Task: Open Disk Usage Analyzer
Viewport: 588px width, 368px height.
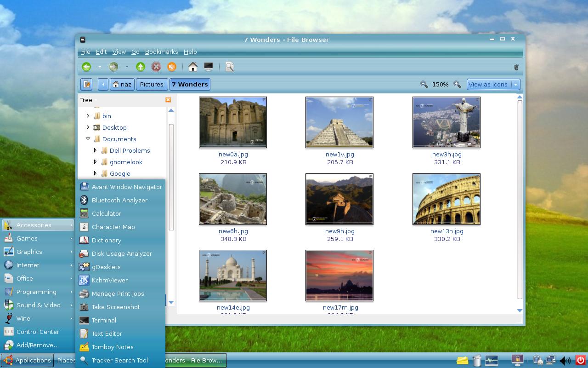Action: click(x=120, y=253)
